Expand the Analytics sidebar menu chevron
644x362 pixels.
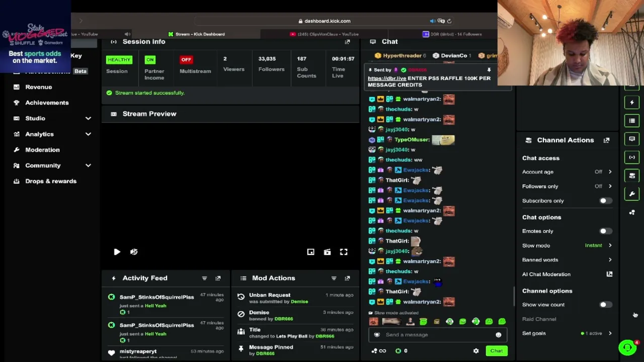pyautogui.click(x=88, y=134)
